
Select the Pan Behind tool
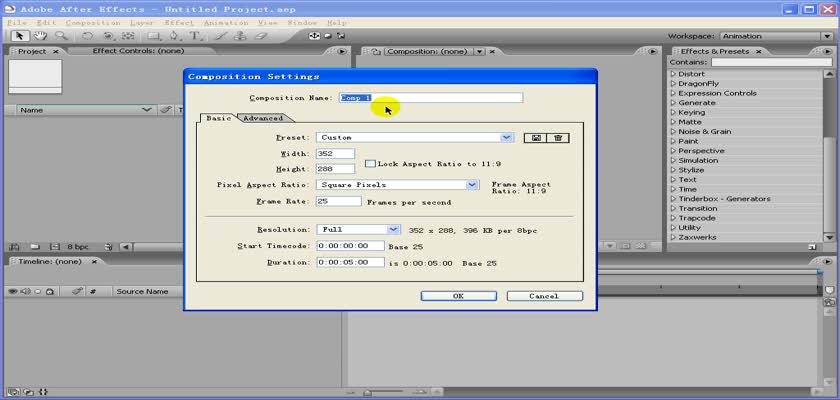[128, 36]
